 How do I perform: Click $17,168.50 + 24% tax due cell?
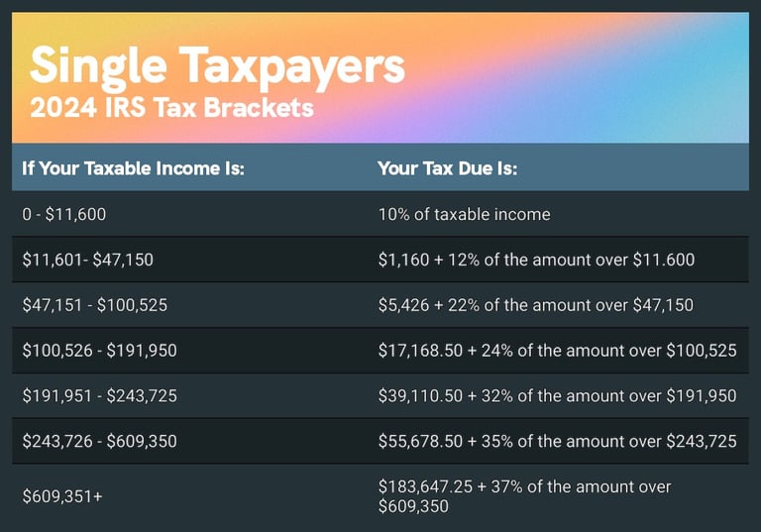(557, 351)
